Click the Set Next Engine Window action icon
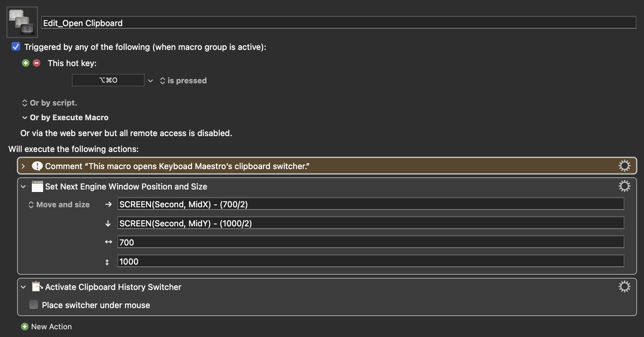This screenshot has width=644, height=337. tap(37, 186)
